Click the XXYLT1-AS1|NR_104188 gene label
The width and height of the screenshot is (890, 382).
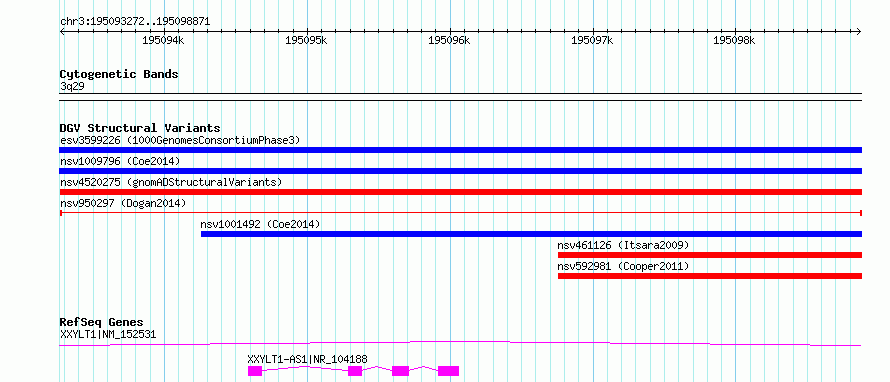point(308,359)
